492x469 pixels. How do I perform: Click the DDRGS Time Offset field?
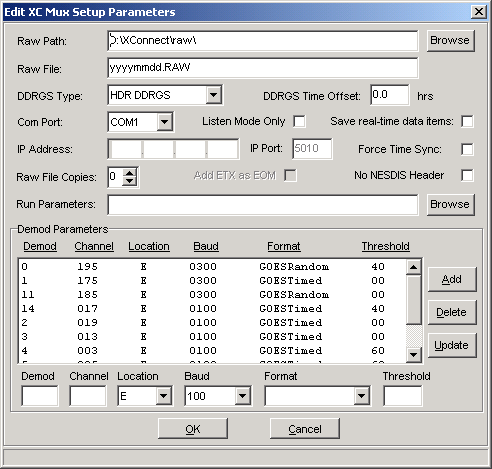click(390, 95)
